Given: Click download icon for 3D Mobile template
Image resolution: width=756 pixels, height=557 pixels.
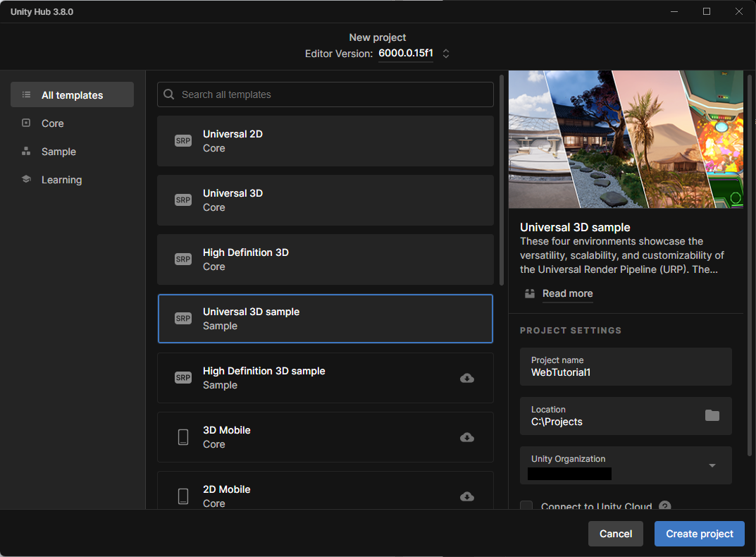Looking at the screenshot, I should click(x=466, y=437).
